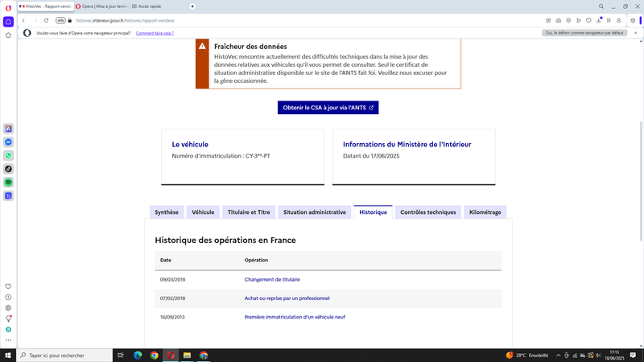644x362 pixels.
Task: Open bookmarks star icon in sidebar
Action: click(x=8, y=35)
